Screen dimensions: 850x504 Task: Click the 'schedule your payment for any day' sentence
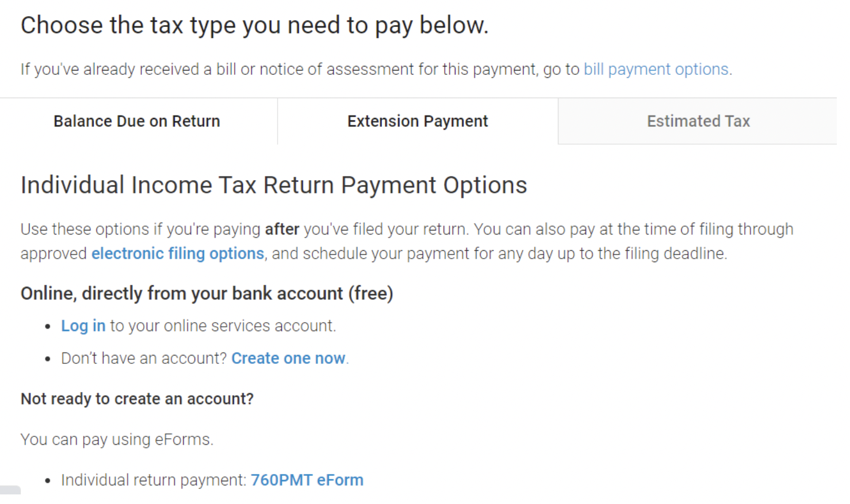[x=499, y=253]
